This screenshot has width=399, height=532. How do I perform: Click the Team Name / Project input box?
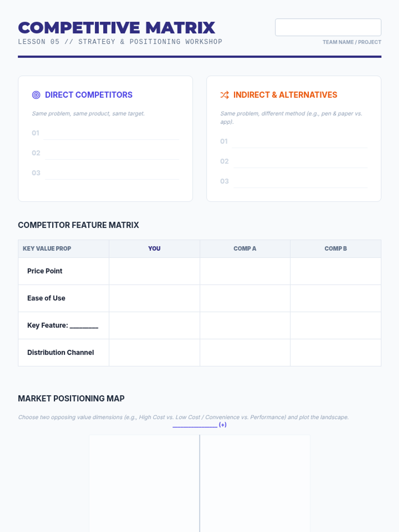click(x=328, y=27)
